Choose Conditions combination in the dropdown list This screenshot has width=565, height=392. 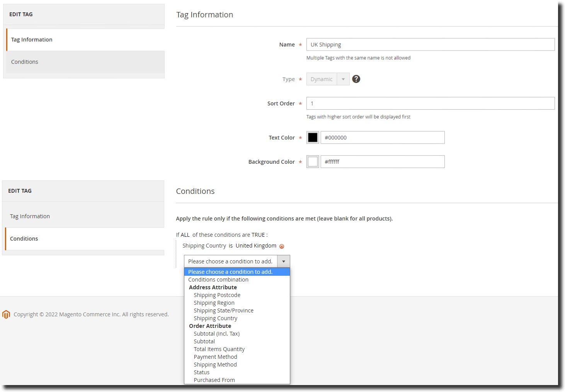(x=218, y=280)
